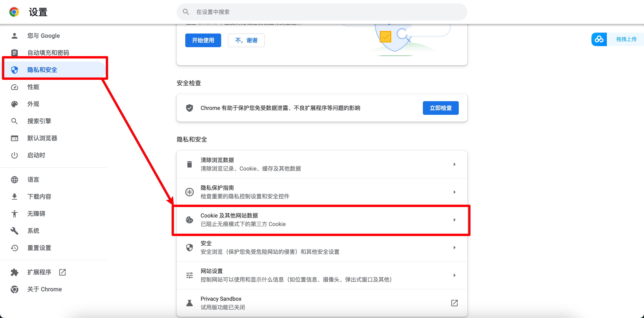Click the puzzle-piece 扩展程序 icon
The width and height of the screenshot is (644, 318).
click(x=15, y=272)
